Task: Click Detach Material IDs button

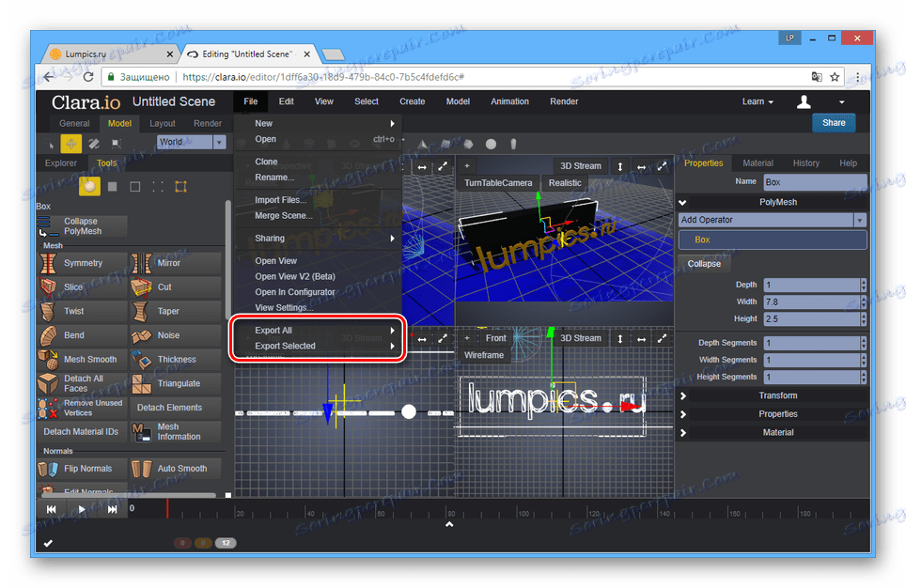Action: click(82, 431)
